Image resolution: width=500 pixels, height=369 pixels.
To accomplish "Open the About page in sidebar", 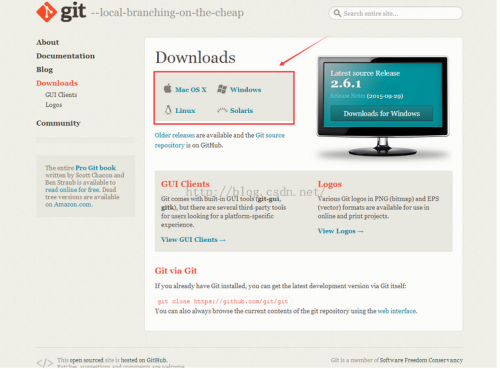I will (x=48, y=42).
